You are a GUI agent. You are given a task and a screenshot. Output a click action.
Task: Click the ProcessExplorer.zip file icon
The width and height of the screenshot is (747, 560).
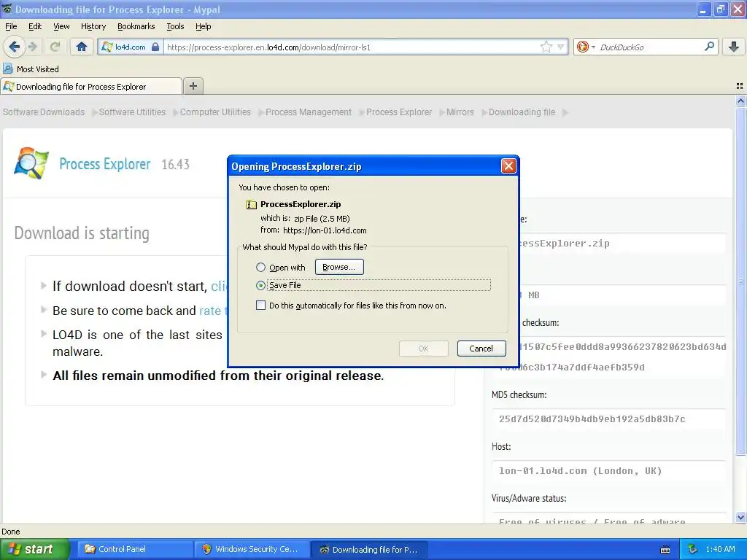pyautogui.click(x=251, y=204)
